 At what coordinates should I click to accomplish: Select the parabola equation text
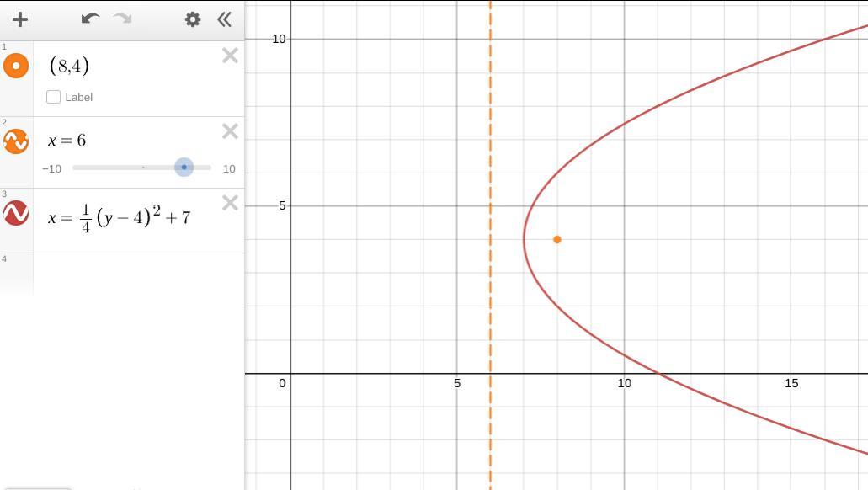coord(119,217)
